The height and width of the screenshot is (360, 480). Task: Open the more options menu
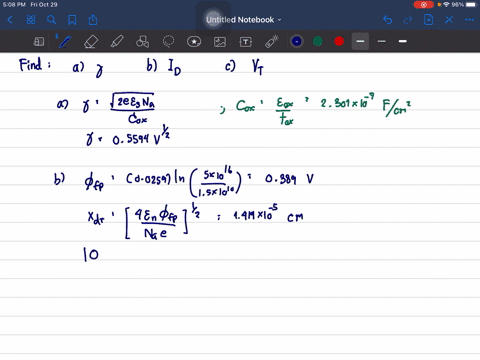point(470,20)
